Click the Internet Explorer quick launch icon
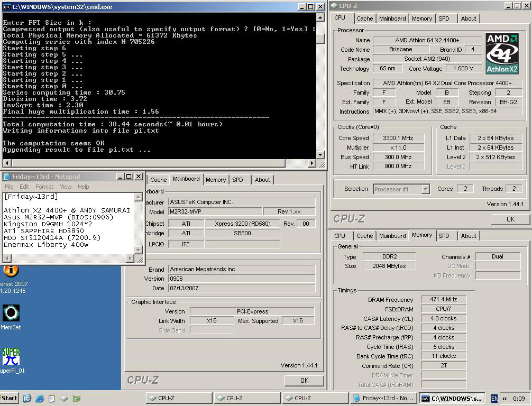Image resolution: width=532 pixels, height=406 pixels. [x=39, y=398]
